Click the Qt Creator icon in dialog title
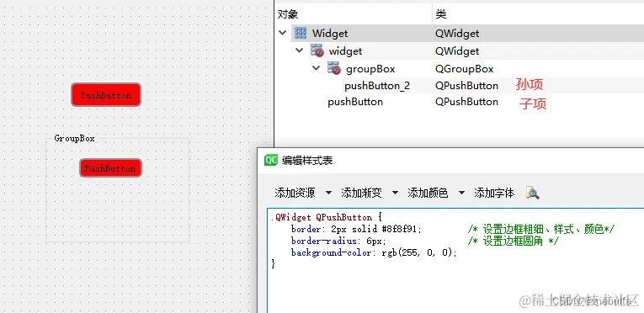Screen dimensions: 644x313 [x=271, y=160]
